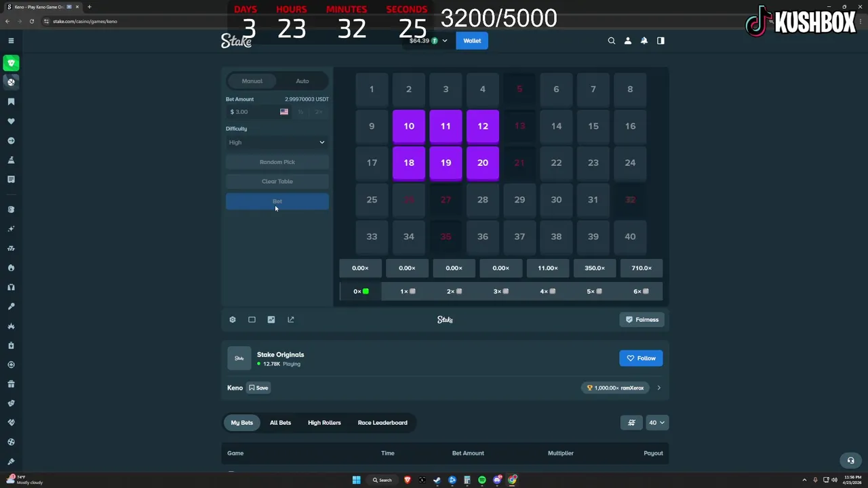Open Spotify from the taskbar
The height and width of the screenshot is (488, 868).
pos(482,480)
